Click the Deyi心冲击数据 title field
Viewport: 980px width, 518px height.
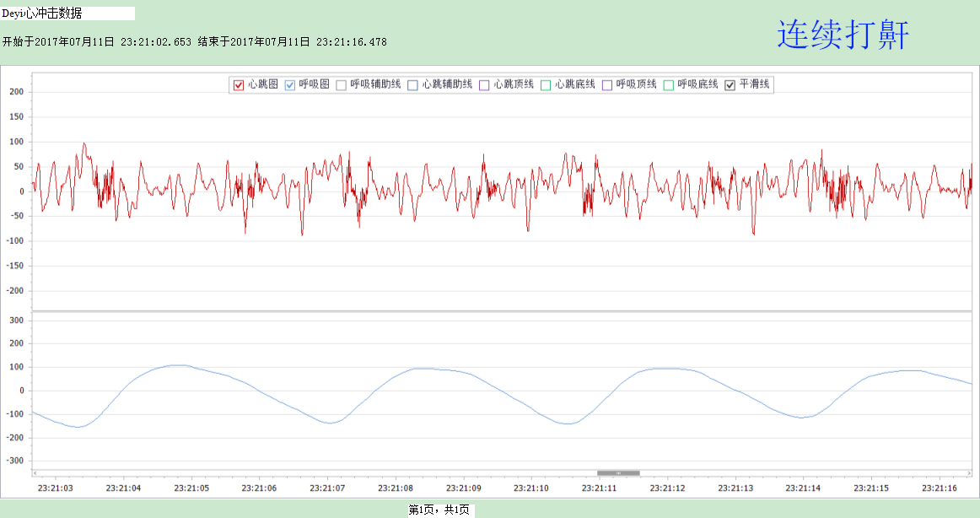click(67, 13)
